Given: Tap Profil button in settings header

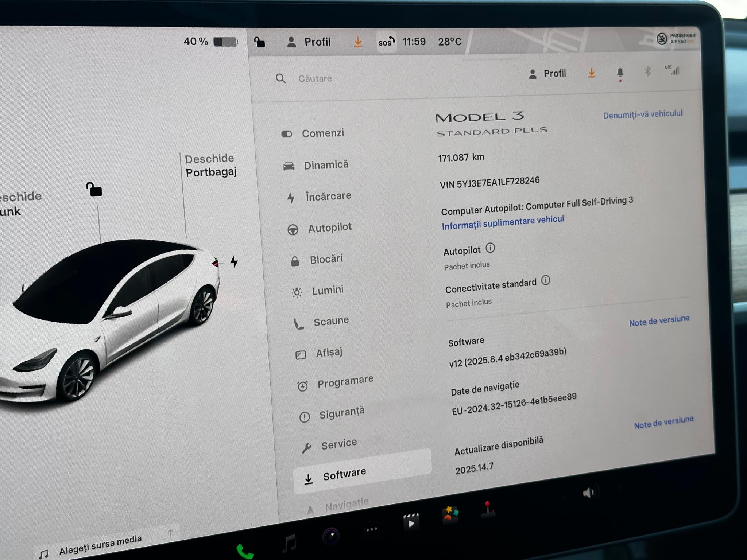Looking at the screenshot, I should coord(547,74).
